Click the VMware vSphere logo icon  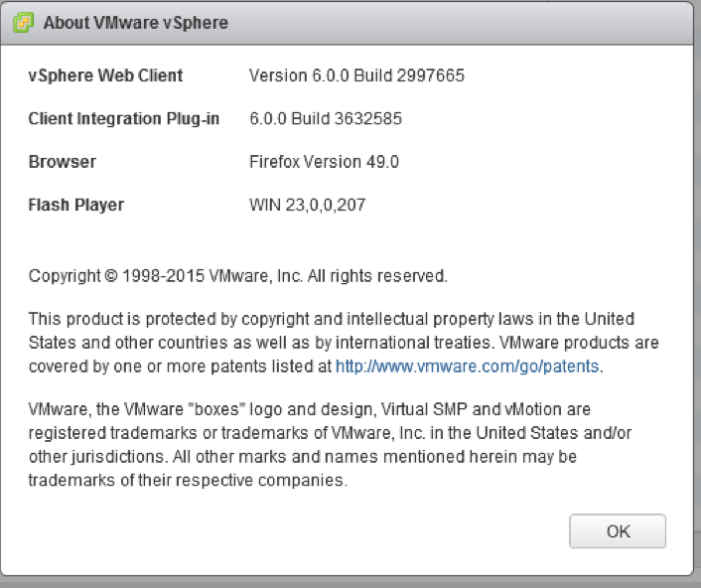click(x=23, y=23)
